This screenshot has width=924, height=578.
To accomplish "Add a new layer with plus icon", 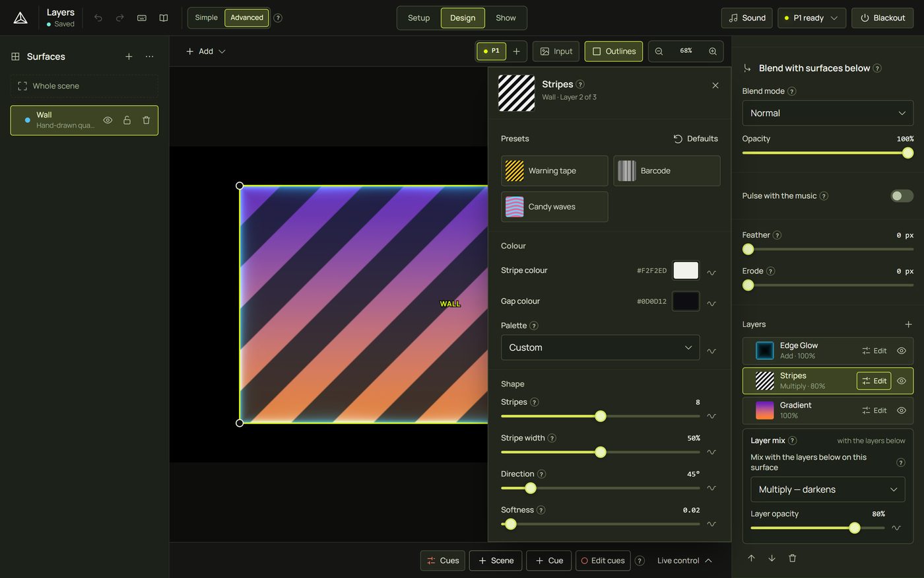I will pos(908,324).
